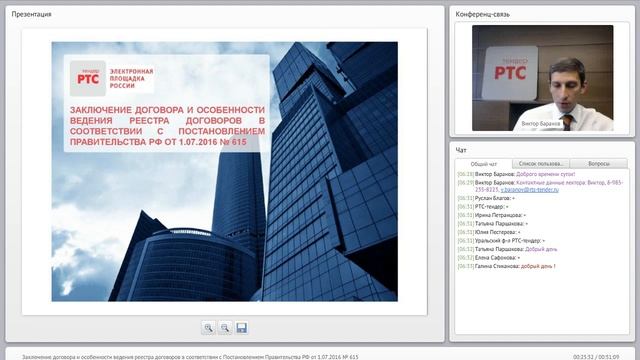
Task: Select Виктор Баранов 'Доброго времени суток!' message
Action: pyautogui.click(x=516, y=174)
